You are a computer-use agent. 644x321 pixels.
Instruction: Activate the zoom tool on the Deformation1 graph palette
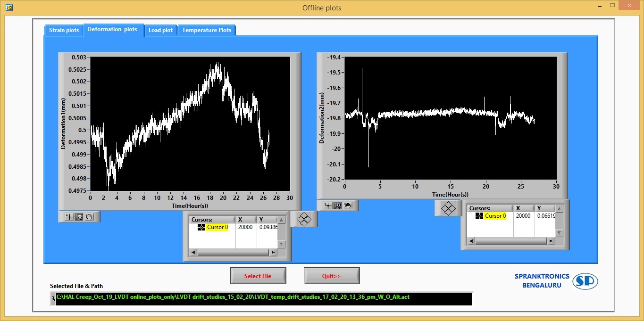coord(79,217)
